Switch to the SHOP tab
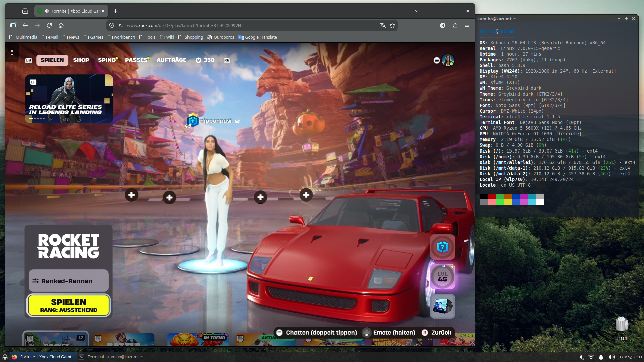The width and height of the screenshot is (644, 362). point(81,60)
